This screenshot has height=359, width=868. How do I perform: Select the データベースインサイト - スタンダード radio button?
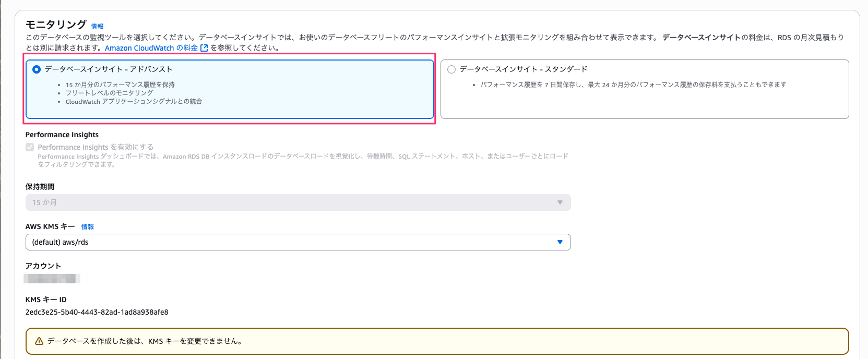coord(451,69)
